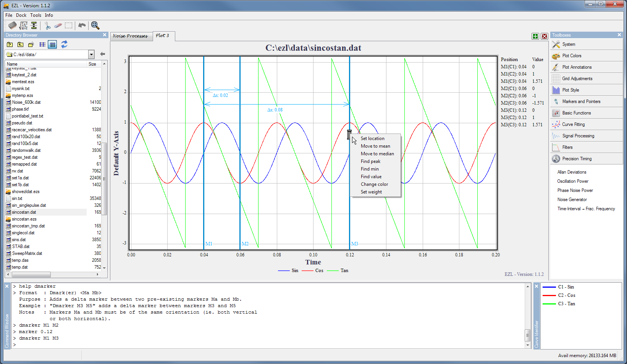Go up one folder level
The image size is (627, 364).
(x=21, y=45)
